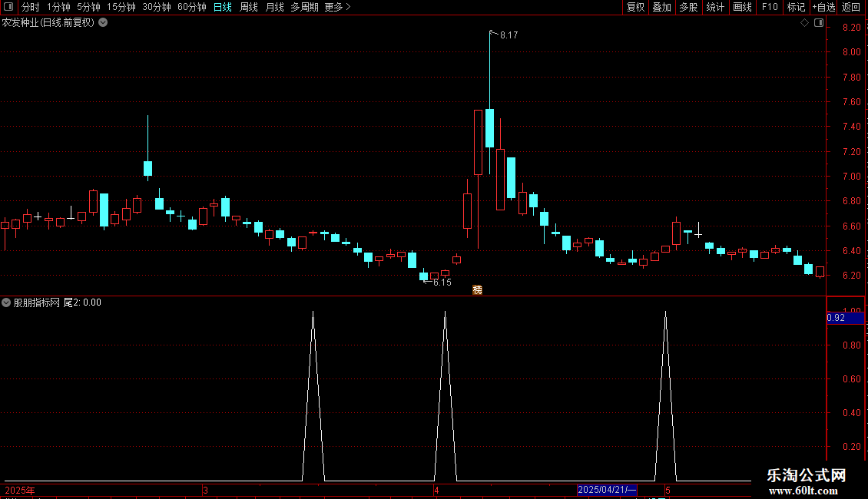868x499 pixels.
Task: Open the 统计 statistics tool
Action: tap(715, 7)
